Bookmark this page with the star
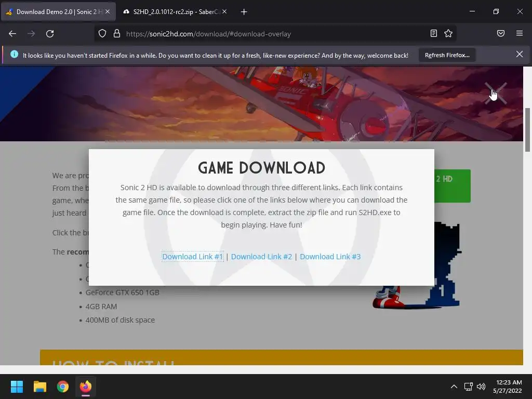Screen dimensions: 532x399 448,33
